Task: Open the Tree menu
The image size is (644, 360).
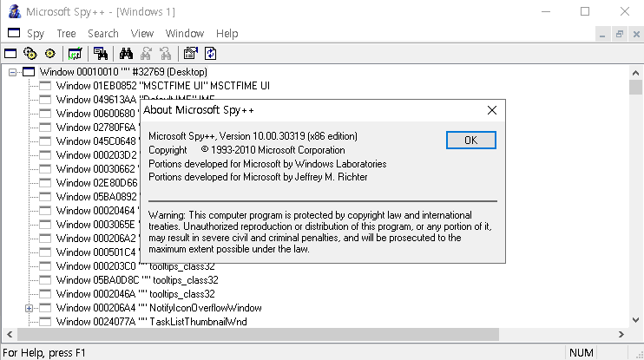Action: tap(66, 33)
